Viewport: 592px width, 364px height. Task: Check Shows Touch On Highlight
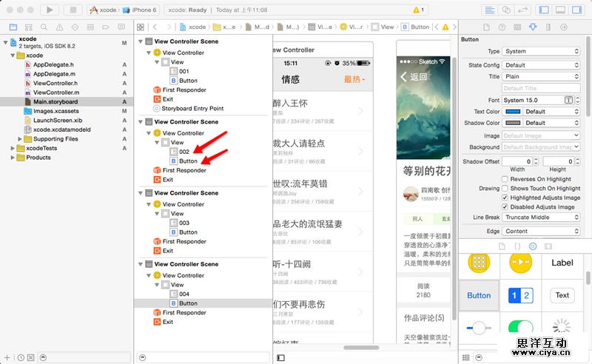click(x=505, y=189)
